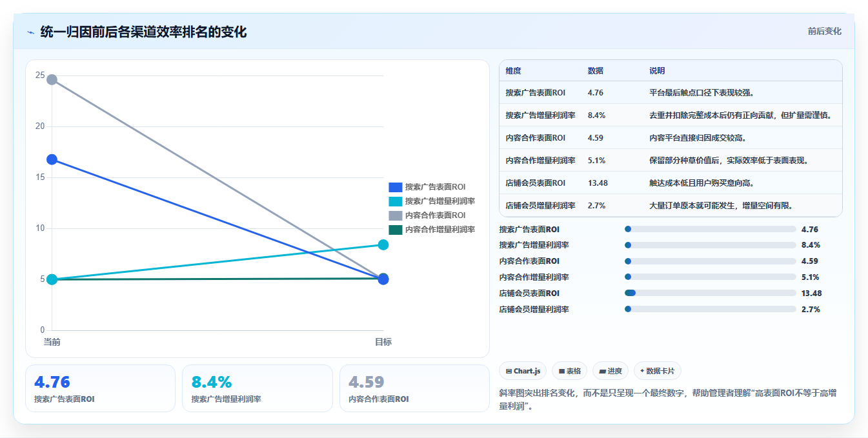Click the gray data point at 当前
Image resolution: width=868 pixels, height=438 pixels.
[52, 80]
